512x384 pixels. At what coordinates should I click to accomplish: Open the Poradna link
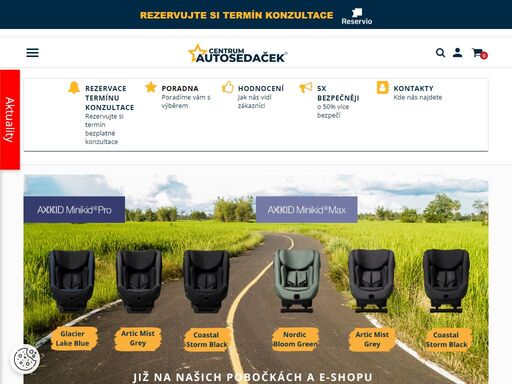click(180, 88)
